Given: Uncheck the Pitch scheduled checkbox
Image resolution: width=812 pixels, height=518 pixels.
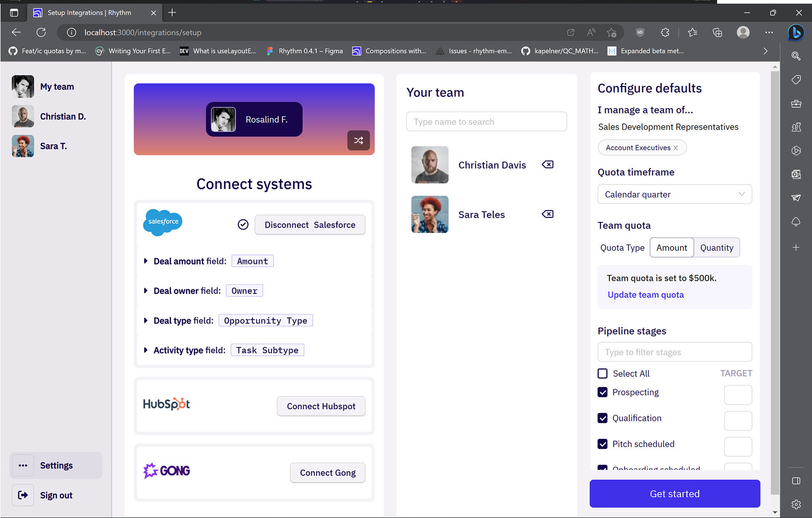Looking at the screenshot, I should (603, 444).
